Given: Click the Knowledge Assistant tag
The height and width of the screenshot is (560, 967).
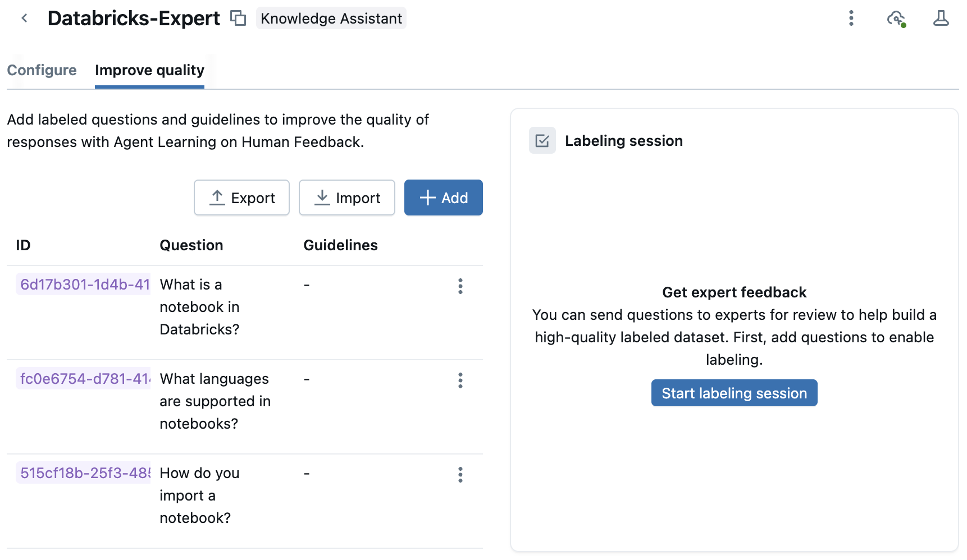Looking at the screenshot, I should 331,19.
